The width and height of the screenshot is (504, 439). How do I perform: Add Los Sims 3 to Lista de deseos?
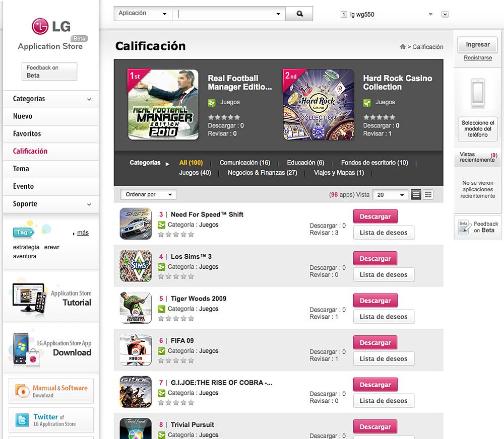pos(384,274)
